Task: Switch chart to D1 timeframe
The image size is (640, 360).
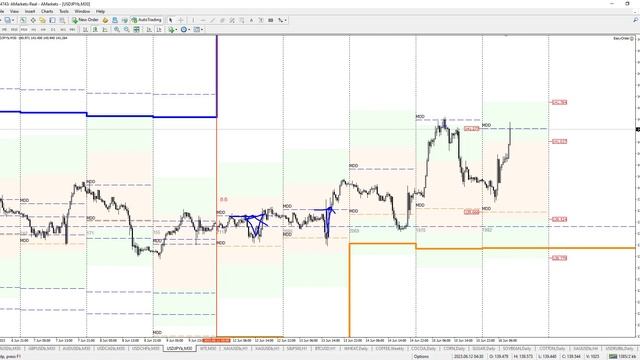Action: 53,29
